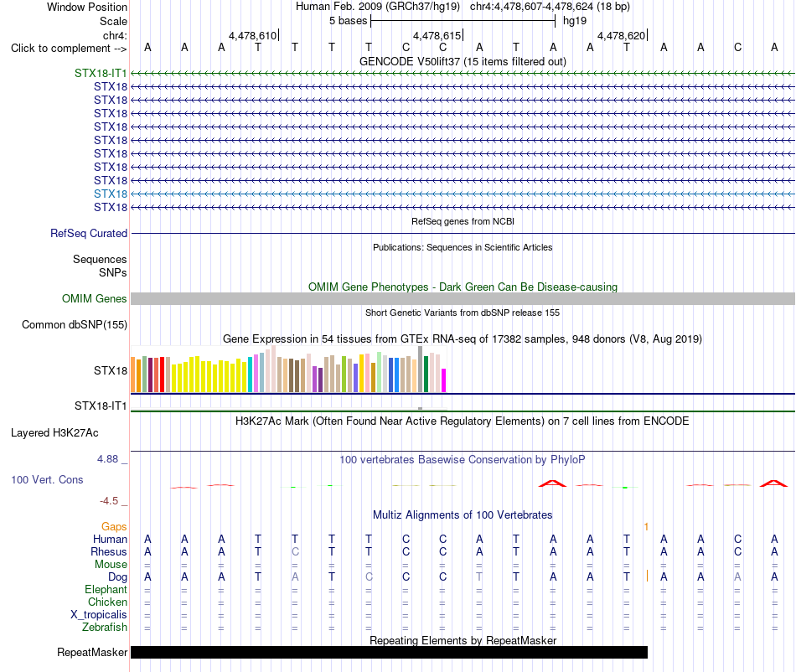Click the OMIM Gene Phenotypes track title
Viewport: 796px width, 672px height.
click(x=463, y=287)
